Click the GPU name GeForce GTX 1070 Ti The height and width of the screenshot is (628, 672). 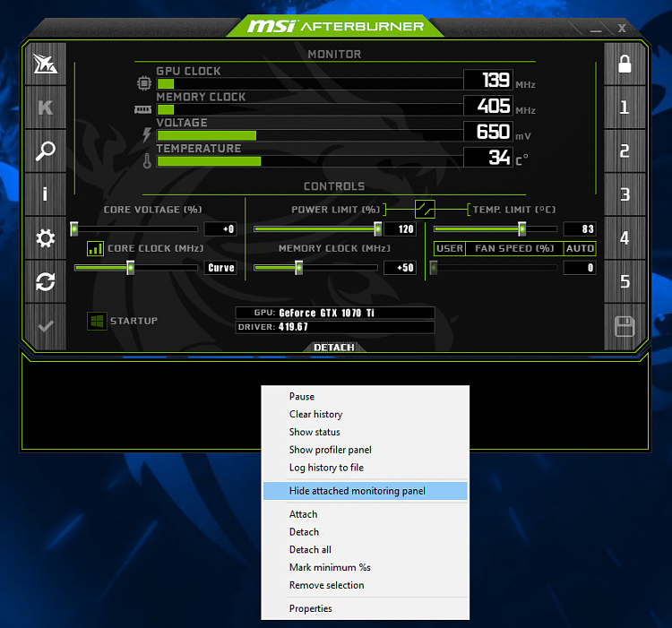point(326,314)
